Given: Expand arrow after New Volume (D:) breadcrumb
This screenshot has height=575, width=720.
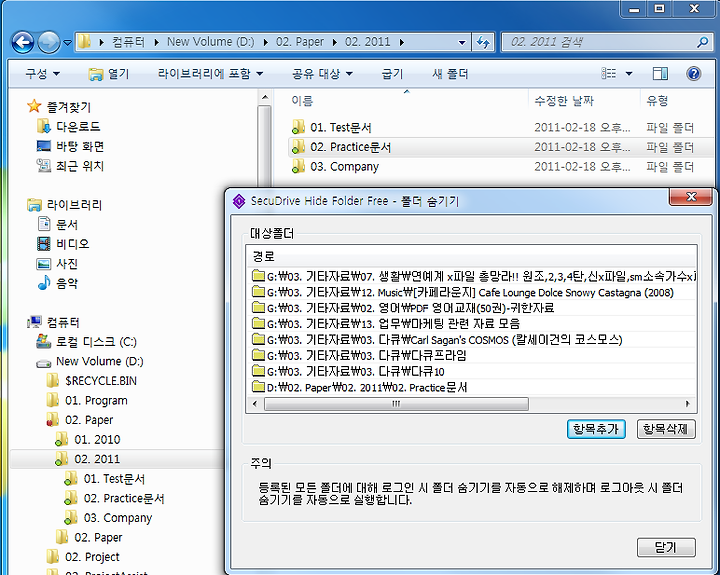Looking at the screenshot, I should click(265, 42).
